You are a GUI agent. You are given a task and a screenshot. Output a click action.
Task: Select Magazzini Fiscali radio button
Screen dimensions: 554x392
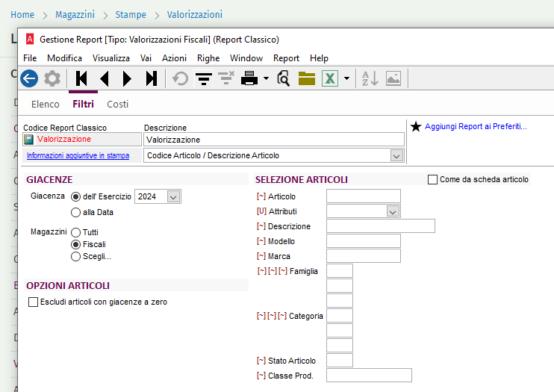75,245
